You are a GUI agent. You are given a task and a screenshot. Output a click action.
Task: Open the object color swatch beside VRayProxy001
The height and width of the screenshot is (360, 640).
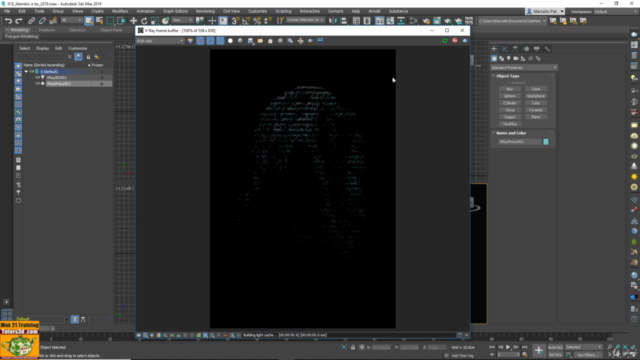pos(546,142)
